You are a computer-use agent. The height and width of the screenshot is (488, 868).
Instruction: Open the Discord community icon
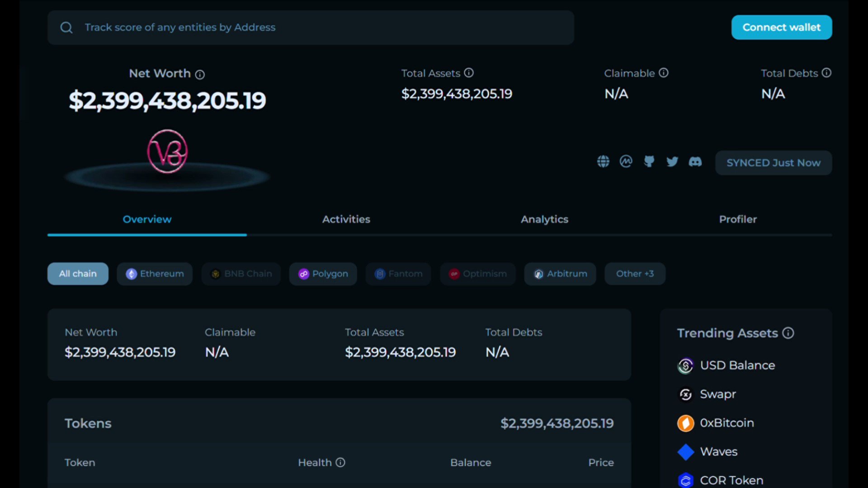(x=695, y=161)
